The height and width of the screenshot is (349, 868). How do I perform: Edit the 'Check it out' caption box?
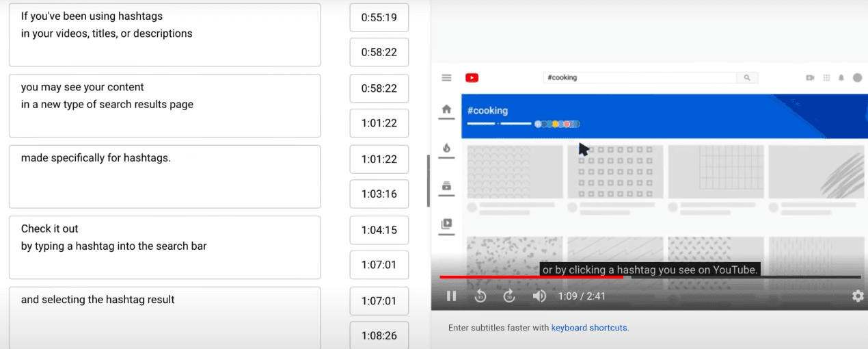(x=164, y=247)
